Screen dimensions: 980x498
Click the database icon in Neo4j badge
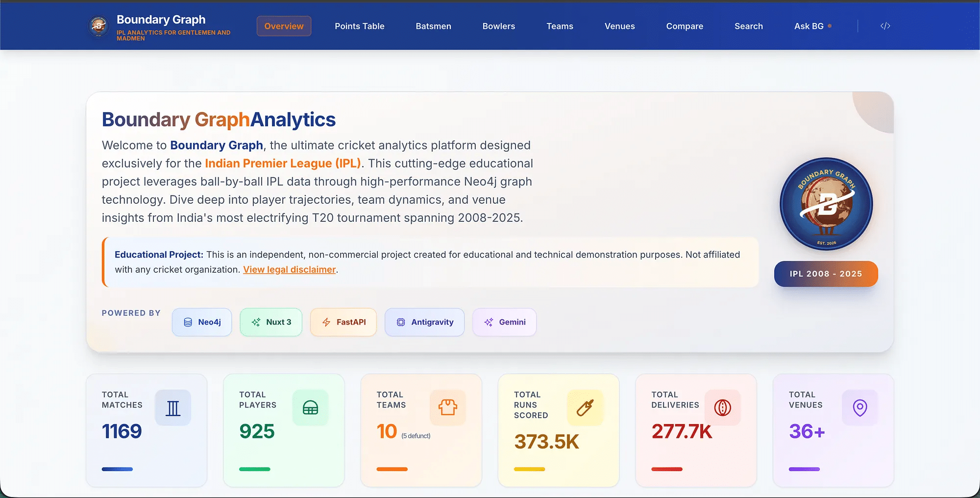188,322
